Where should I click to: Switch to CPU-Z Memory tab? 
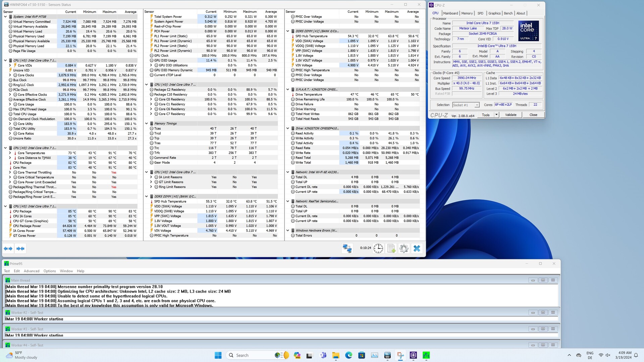pos(467,13)
